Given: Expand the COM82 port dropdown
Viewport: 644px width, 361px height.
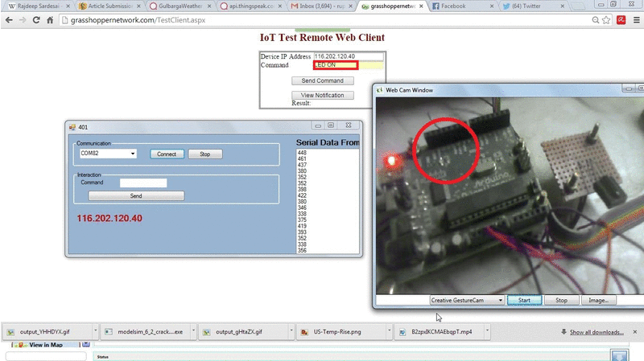Looking at the screenshot, I should pyautogui.click(x=133, y=154).
